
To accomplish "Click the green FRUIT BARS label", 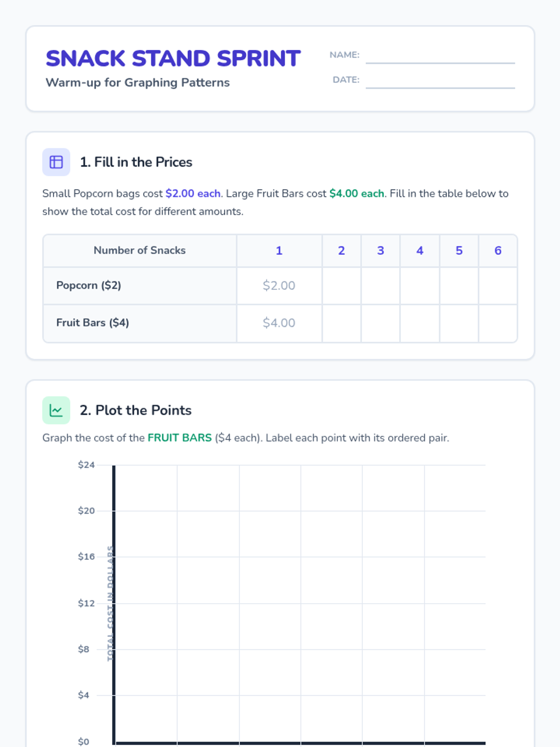I will (x=180, y=438).
